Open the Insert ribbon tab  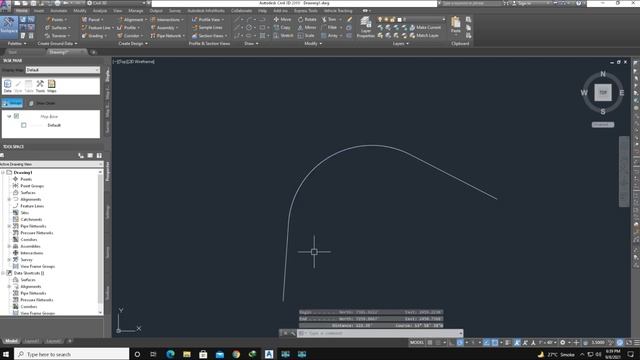[39, 11]
